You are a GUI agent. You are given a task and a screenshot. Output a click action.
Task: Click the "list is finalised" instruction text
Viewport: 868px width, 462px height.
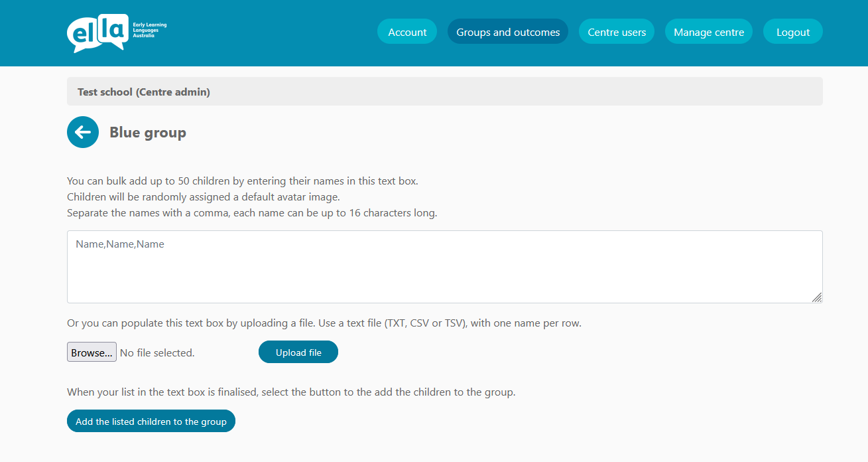tap(291, 392)
